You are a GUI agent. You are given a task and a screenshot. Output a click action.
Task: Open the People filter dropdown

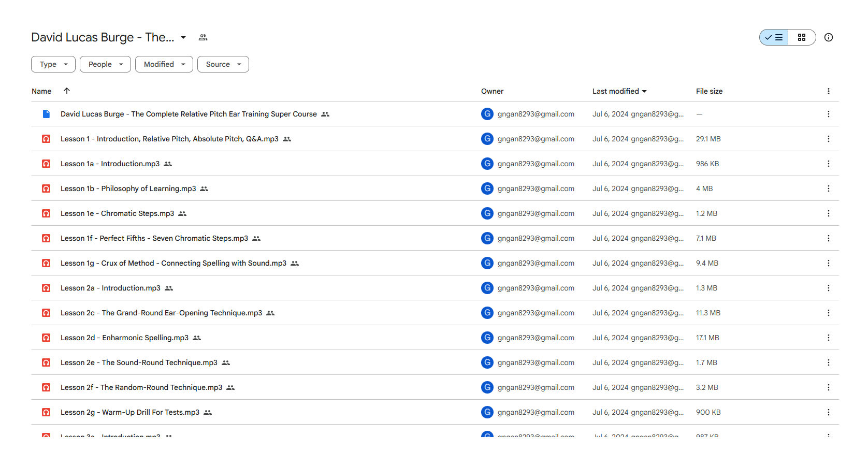(x=105, y=64)
